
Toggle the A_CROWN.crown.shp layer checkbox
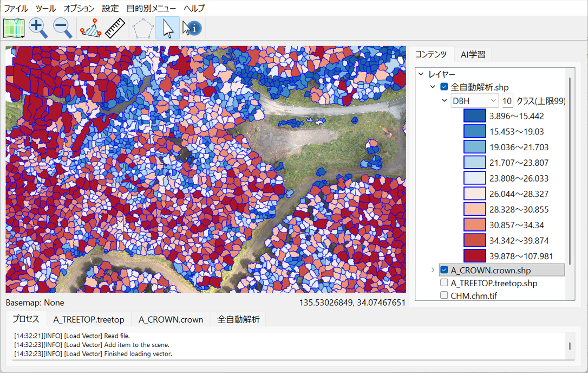(445, 270)
